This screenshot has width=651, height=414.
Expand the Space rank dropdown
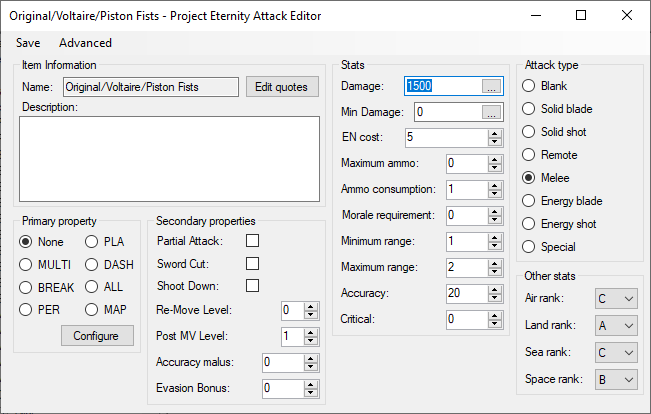(616, 380)
